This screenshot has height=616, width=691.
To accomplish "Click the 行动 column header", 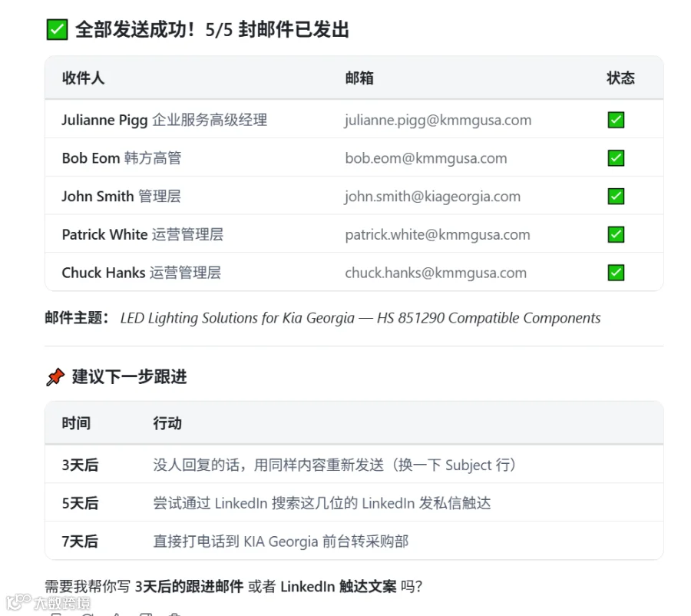I will (x=167, y=423).
